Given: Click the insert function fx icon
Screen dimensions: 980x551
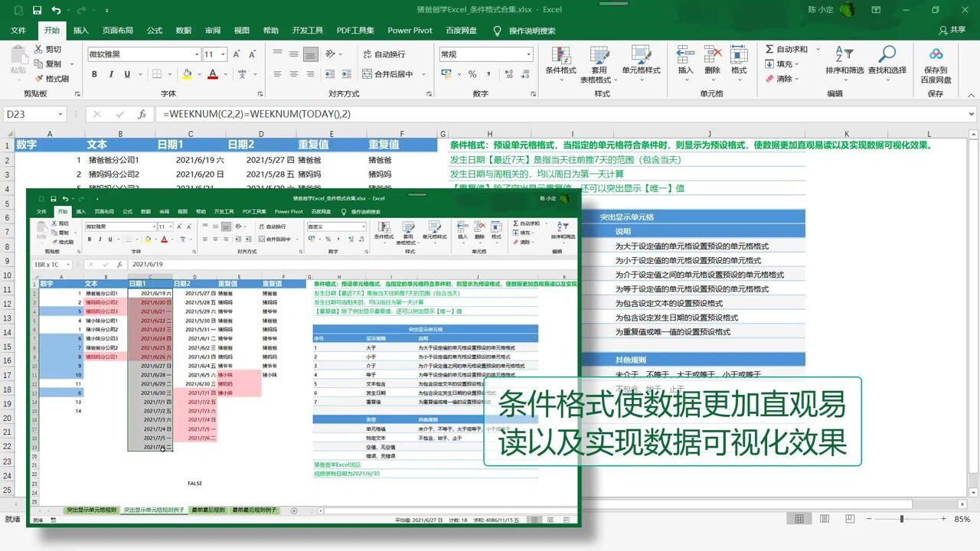Looking at the screenshot, I should point(142,114).
